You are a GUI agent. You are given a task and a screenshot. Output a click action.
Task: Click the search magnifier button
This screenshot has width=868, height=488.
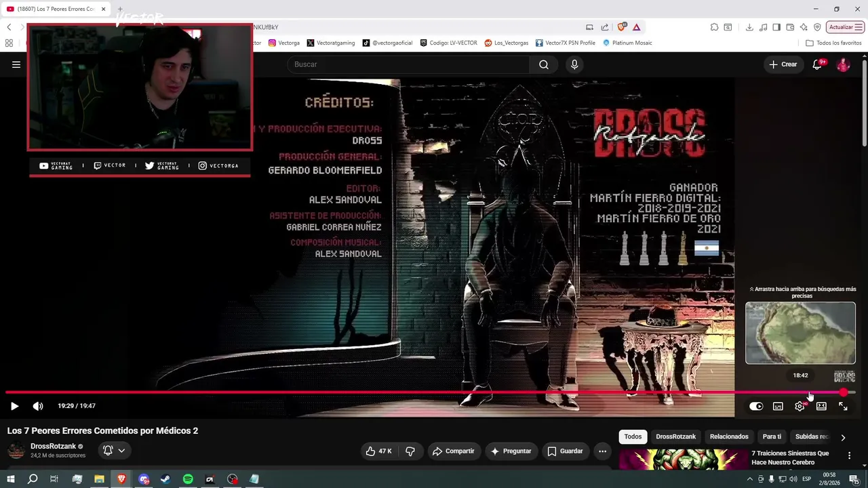click(544, 64)
